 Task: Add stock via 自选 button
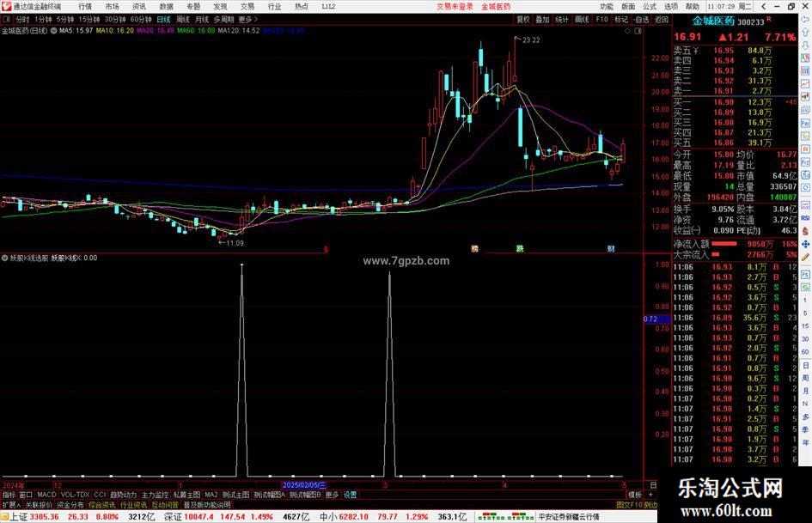pyautogui.click(x=641, y=20)
